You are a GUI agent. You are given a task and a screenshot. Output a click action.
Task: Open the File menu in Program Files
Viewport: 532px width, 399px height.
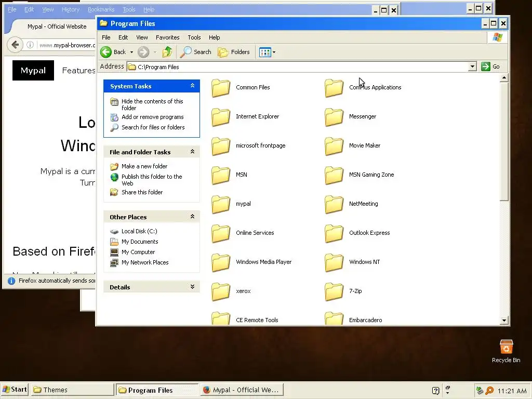point(106,37)
